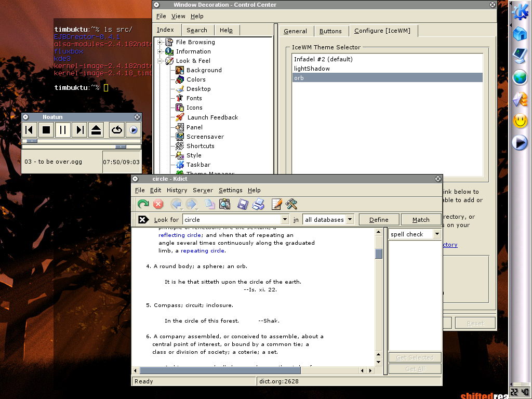532x399 pixels.
Task: Print the definition in Kdict
Action: coord(258,204)
